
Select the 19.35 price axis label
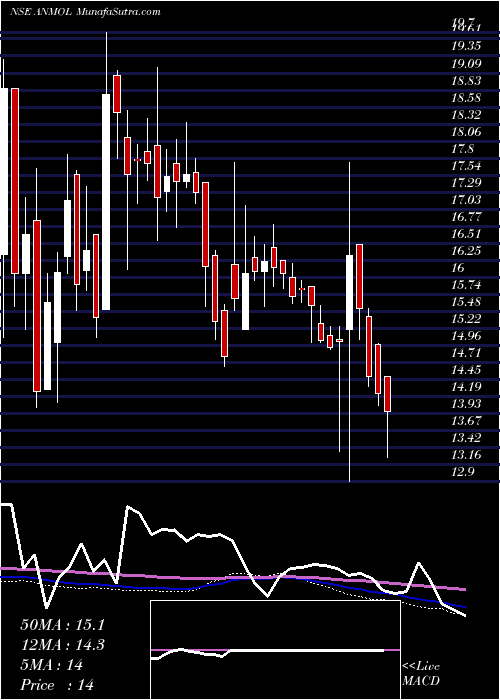coord(467,46)
